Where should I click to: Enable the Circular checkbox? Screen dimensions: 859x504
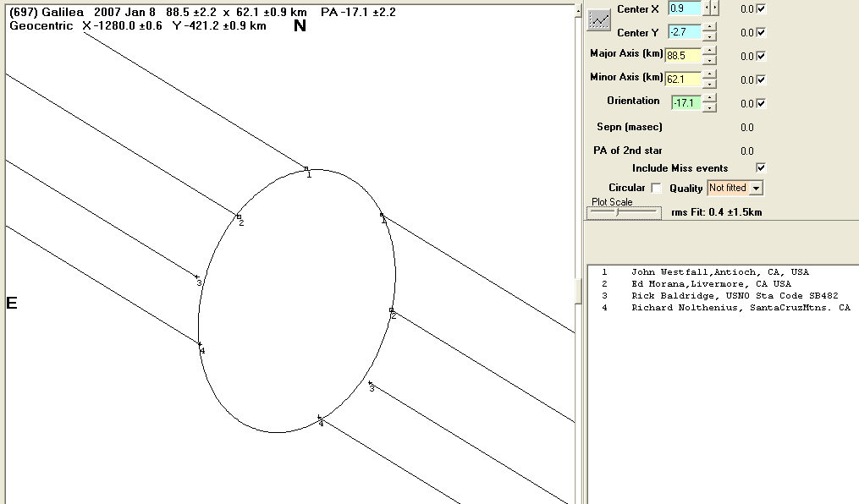point(656,188)
